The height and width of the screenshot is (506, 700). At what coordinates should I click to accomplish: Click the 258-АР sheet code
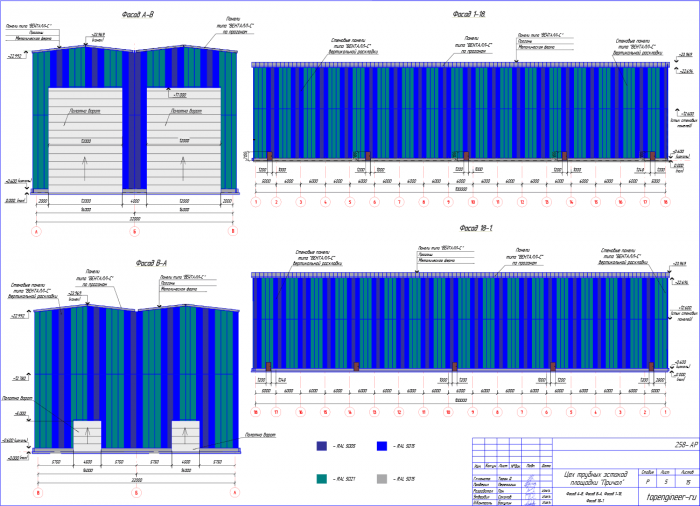(686, 445)
